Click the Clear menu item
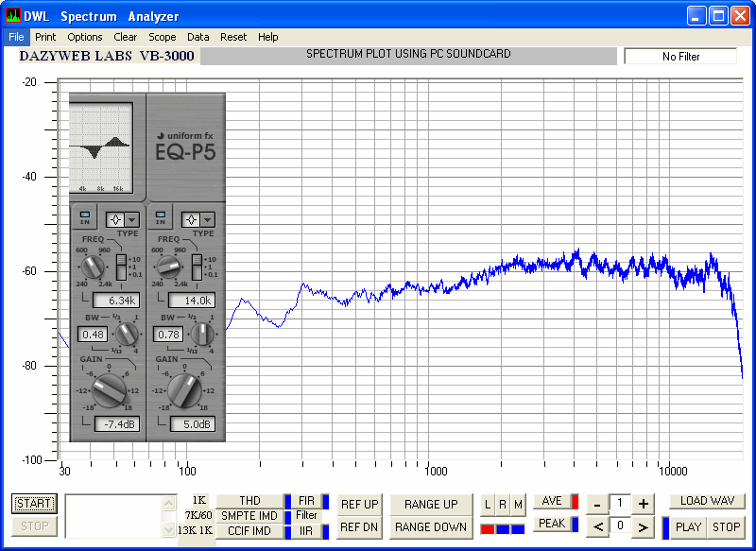This screenshot has height=551, width=756. click(x=126, y=37)
